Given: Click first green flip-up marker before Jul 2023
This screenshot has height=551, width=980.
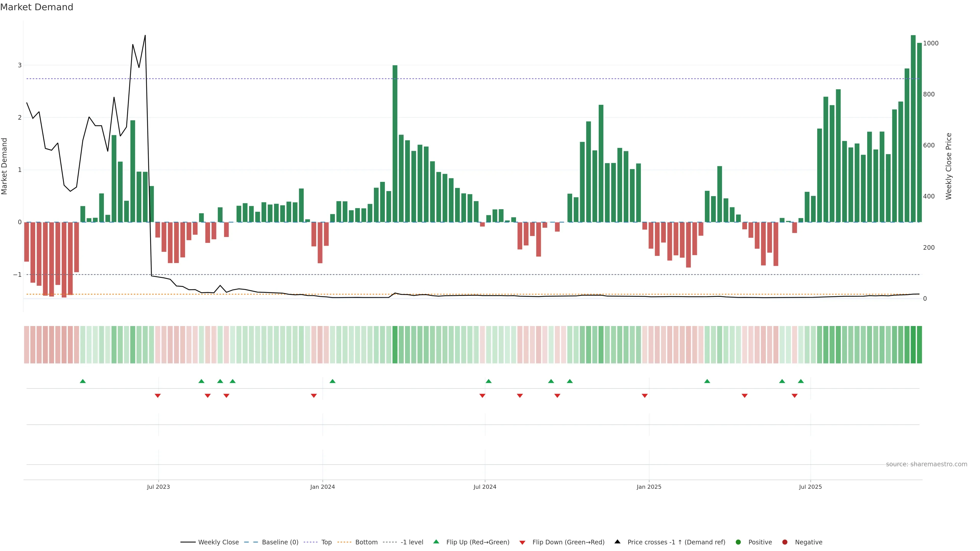Looking at the screenshot, I should coord(82,381).
